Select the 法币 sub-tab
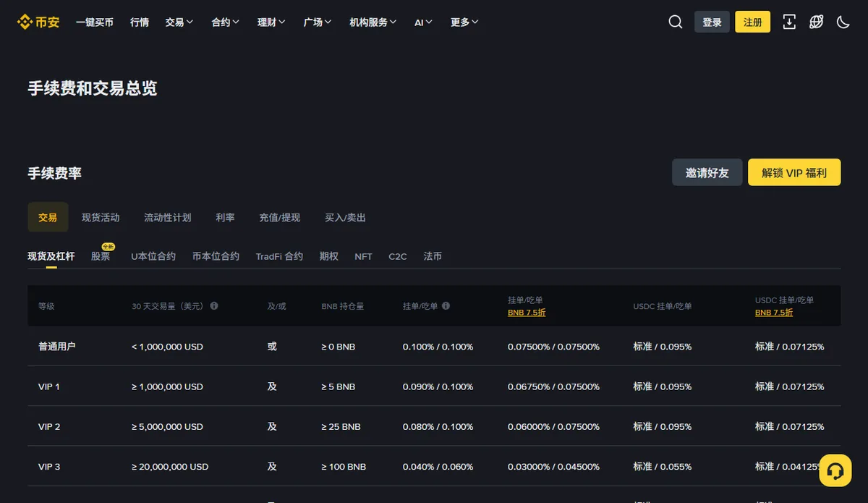The image size is (868, 503). click(433, 256)
